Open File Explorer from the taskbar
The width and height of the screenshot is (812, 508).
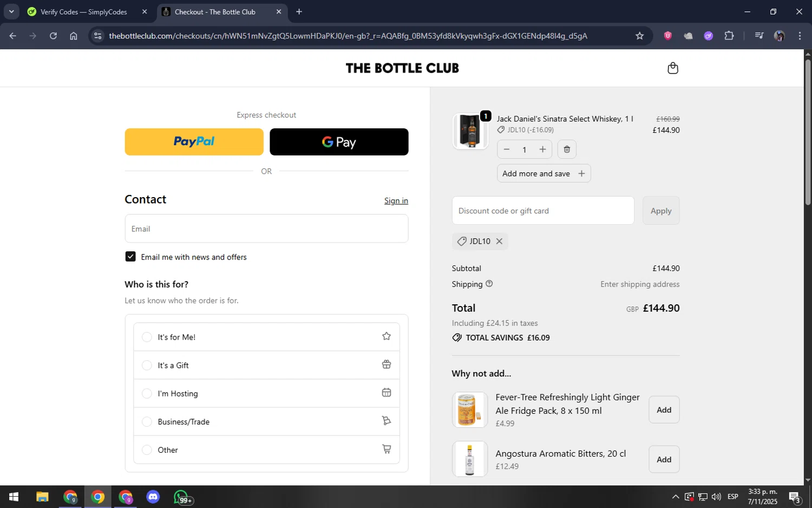[42, 497]
